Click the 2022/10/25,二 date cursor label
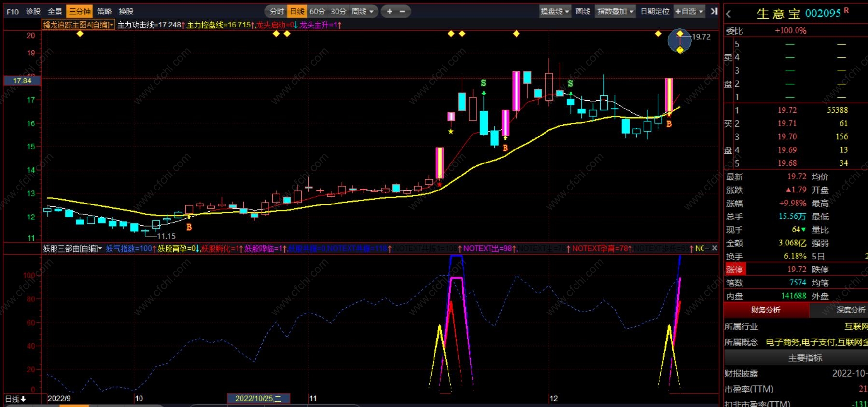This screenshot has height=407, width=868. 258,398
